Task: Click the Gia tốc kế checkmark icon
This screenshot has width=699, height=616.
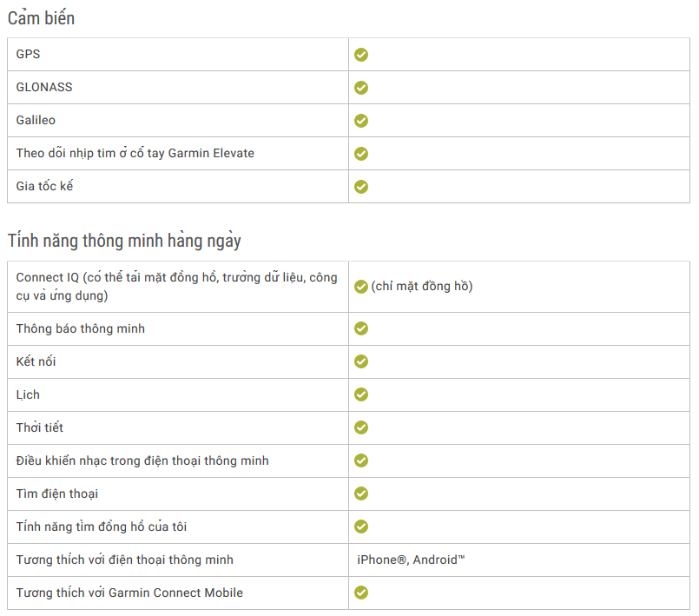Action: (361, 187)
